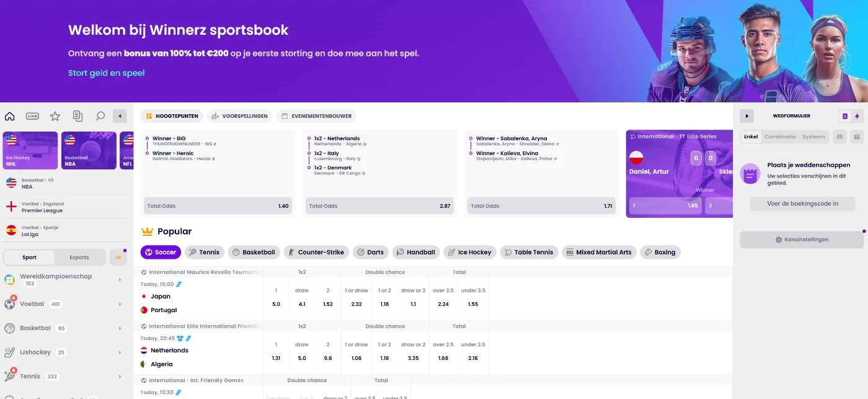Switch to Esports toggle

point(79,258)
